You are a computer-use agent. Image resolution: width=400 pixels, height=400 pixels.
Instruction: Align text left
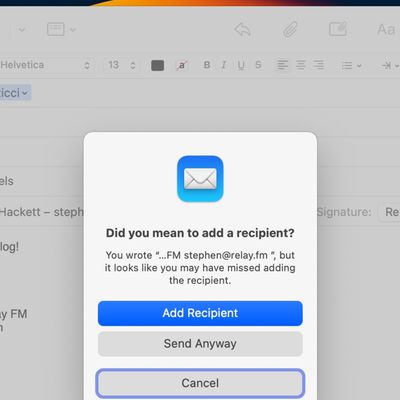[x=282, y=65]
